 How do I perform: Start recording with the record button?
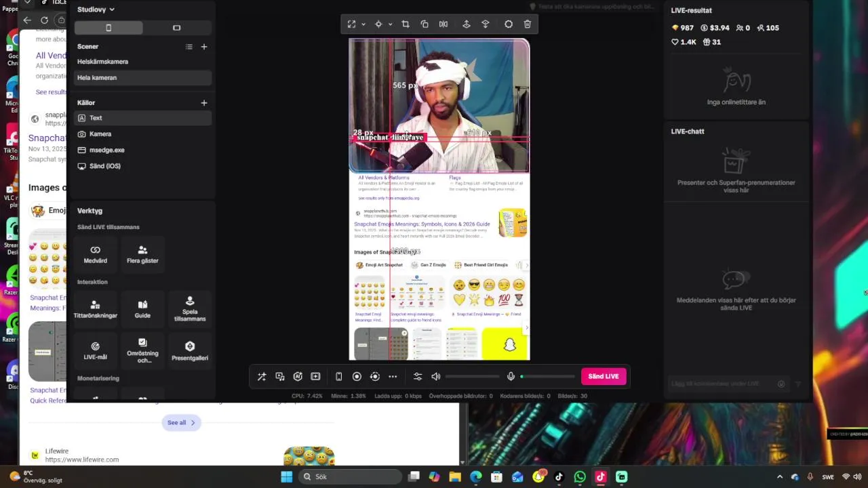(357, 377)
